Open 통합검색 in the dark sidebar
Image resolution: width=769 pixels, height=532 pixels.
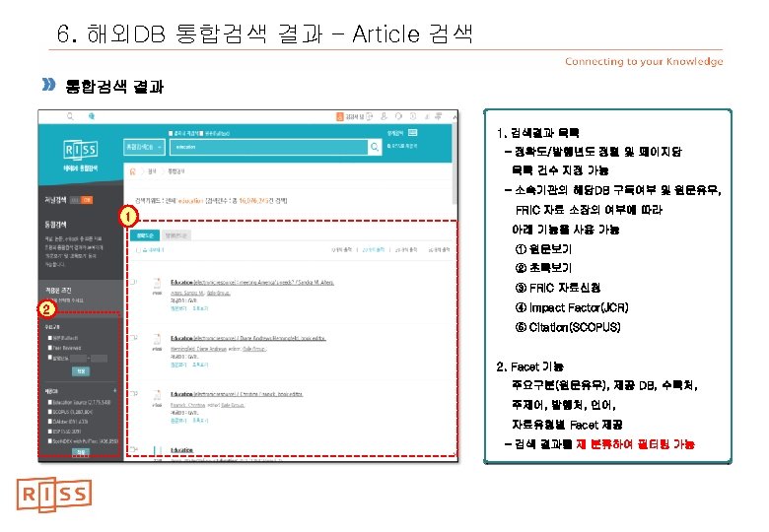55,225
